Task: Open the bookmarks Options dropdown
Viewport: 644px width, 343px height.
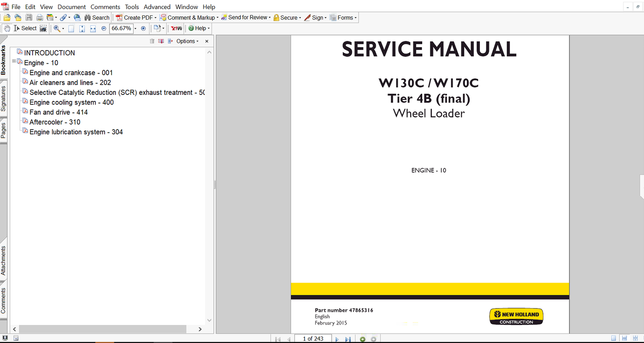Action: (x=187, y=41)
